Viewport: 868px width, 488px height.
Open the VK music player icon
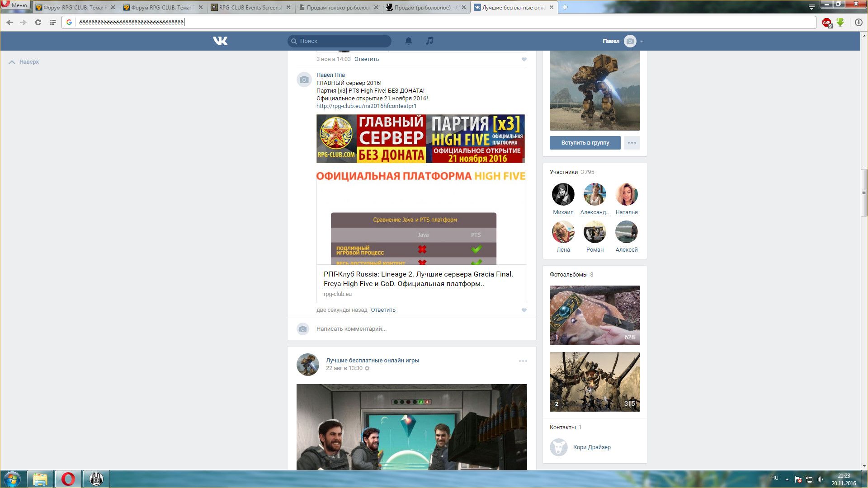[429, 41]
